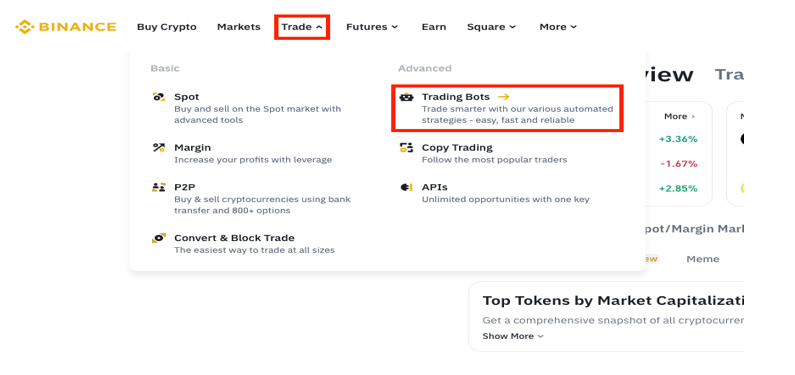Go to the Markets page

pyautogui.click(x=238, y=27)
